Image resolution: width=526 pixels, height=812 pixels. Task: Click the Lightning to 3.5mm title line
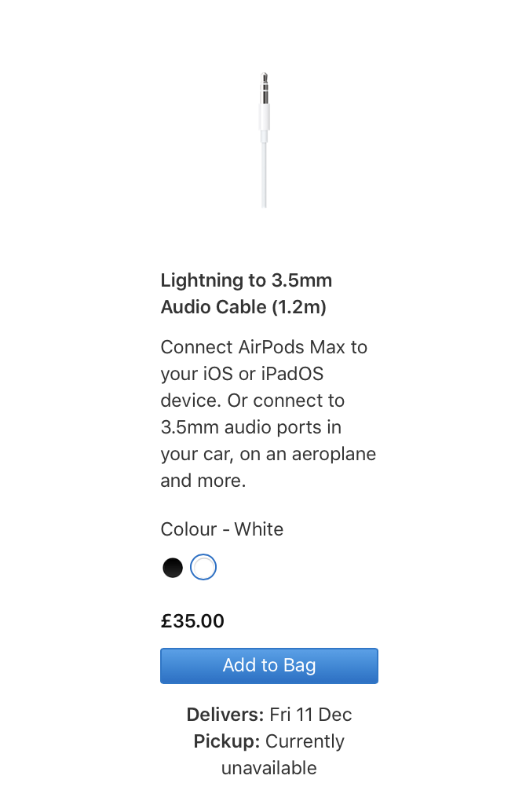246,280
